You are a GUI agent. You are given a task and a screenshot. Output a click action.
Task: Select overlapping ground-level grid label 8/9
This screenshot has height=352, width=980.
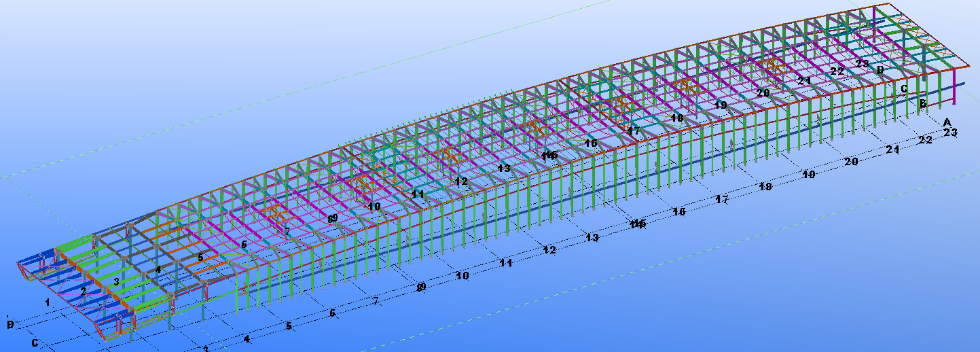(x=420, y=287)
